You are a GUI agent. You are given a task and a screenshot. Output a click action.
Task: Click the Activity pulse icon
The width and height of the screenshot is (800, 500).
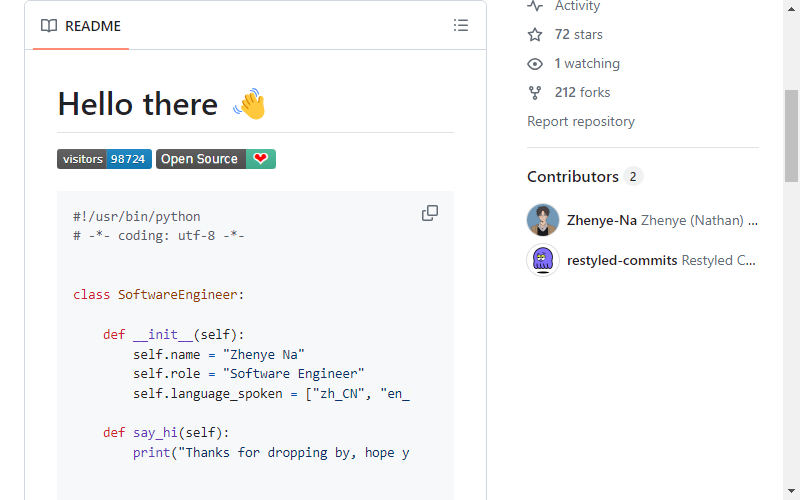(535, 6)
